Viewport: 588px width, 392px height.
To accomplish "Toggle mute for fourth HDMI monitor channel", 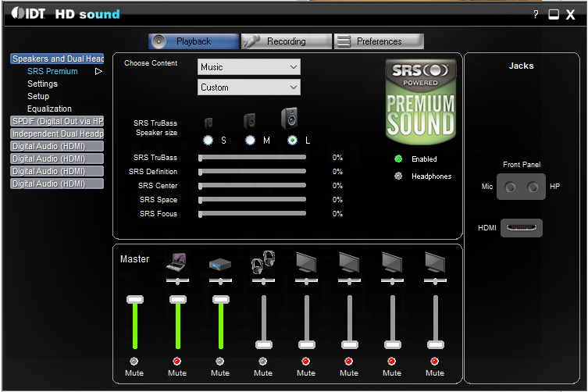I will 435,362.
